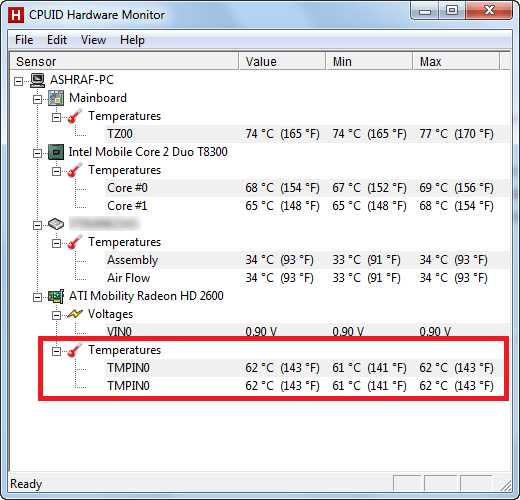The image size is (520, 500).
Task: Click the Intel Core 2 Duo processor icon
Action: coord(56,152)
